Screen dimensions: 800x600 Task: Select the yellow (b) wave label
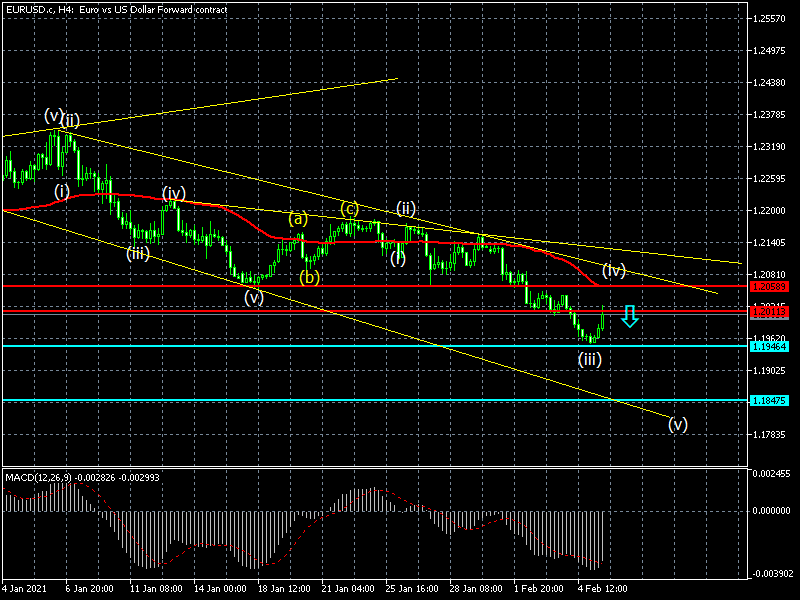click(309, 276)
